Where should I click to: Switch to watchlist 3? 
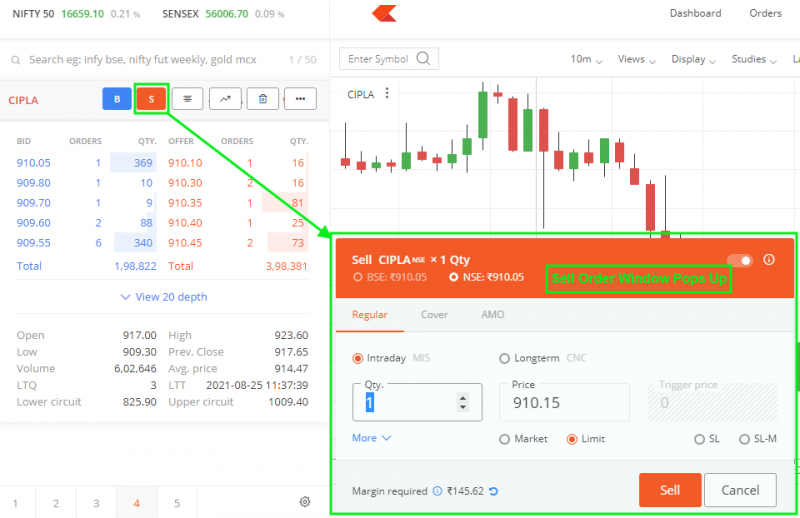[96, 503]
